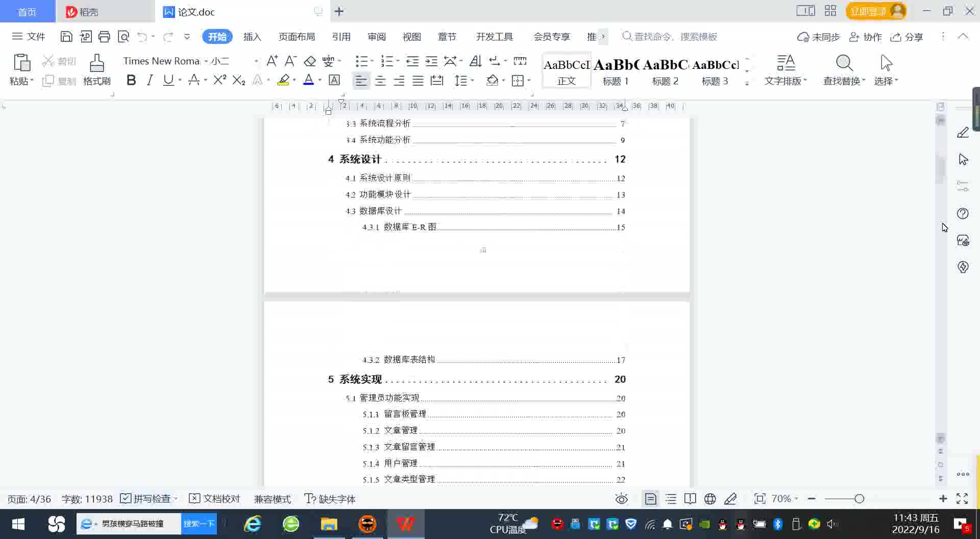
Task: Expand the styles gallery arrow
Action: [x=747, y=83]
